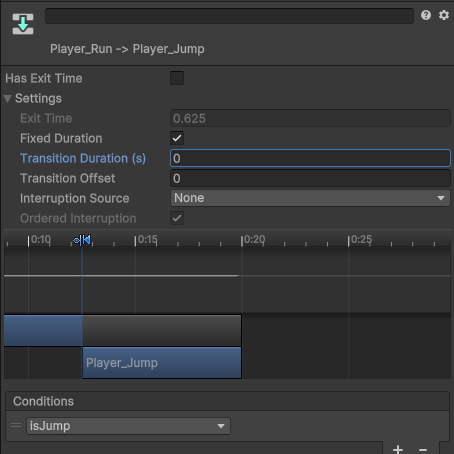Click the Transition Duration (s) label
This screenshot has height=454, width=454.
tap(83, 158)
